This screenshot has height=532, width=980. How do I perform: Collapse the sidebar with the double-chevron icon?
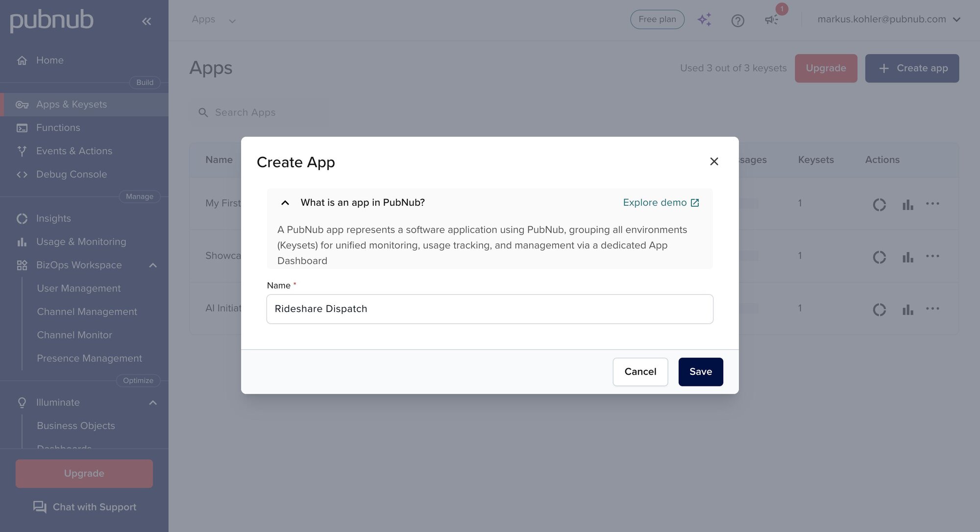147,21
